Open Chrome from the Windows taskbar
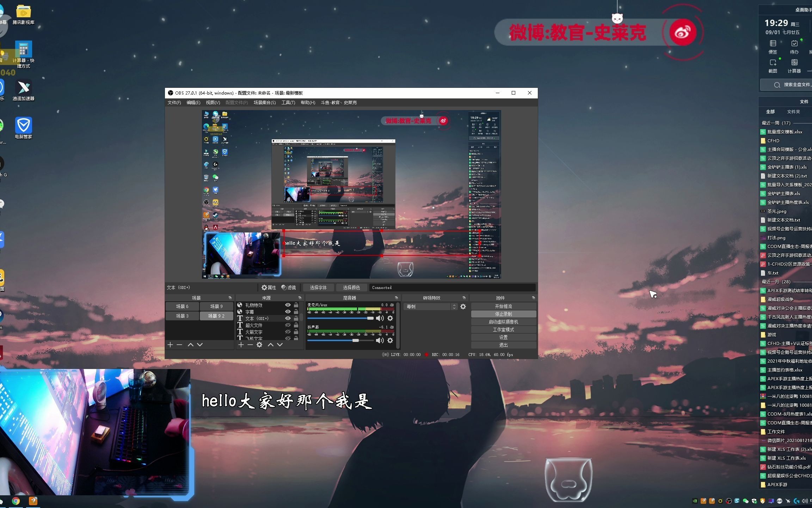This screenshot has width=812, height=508. [x=16, y=501]
